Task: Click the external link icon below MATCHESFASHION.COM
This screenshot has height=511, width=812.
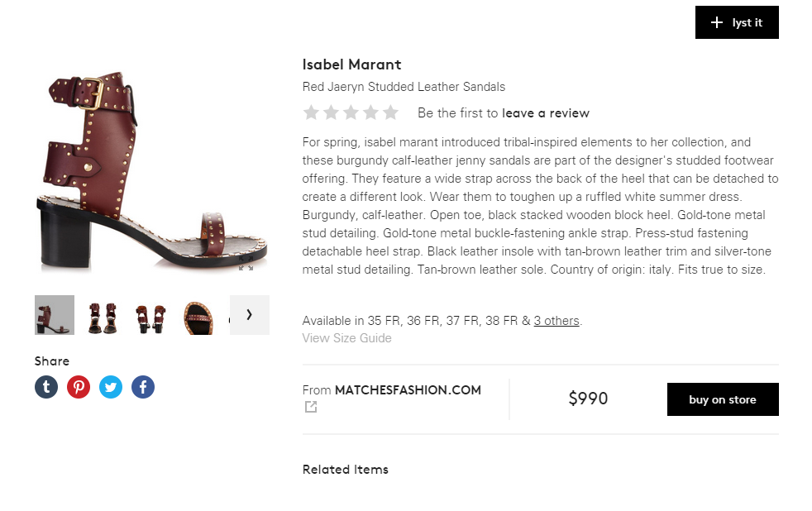Action: [311, 407]
